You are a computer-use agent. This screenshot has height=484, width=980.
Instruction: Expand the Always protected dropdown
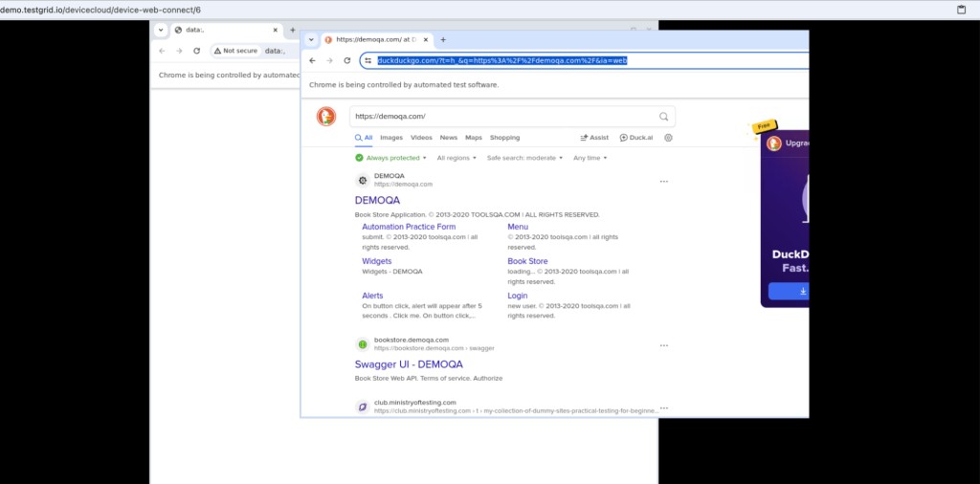tap(390, 158)
